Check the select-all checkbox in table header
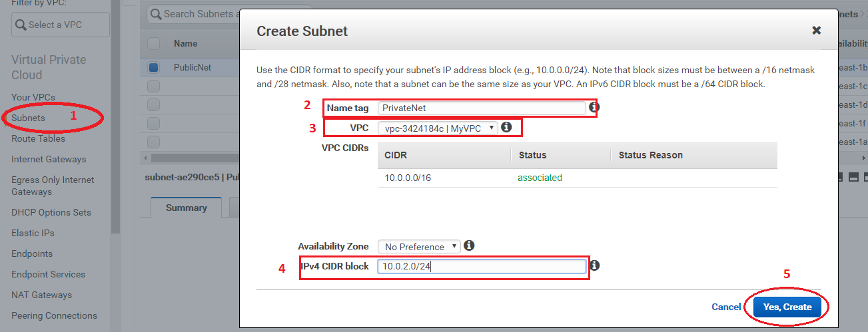 pos(153,43)
